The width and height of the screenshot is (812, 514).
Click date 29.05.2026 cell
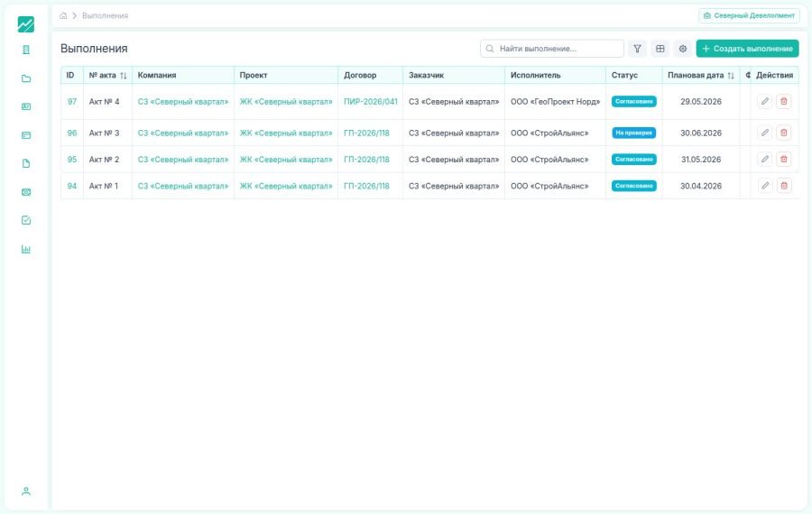[x=701, y=102]
